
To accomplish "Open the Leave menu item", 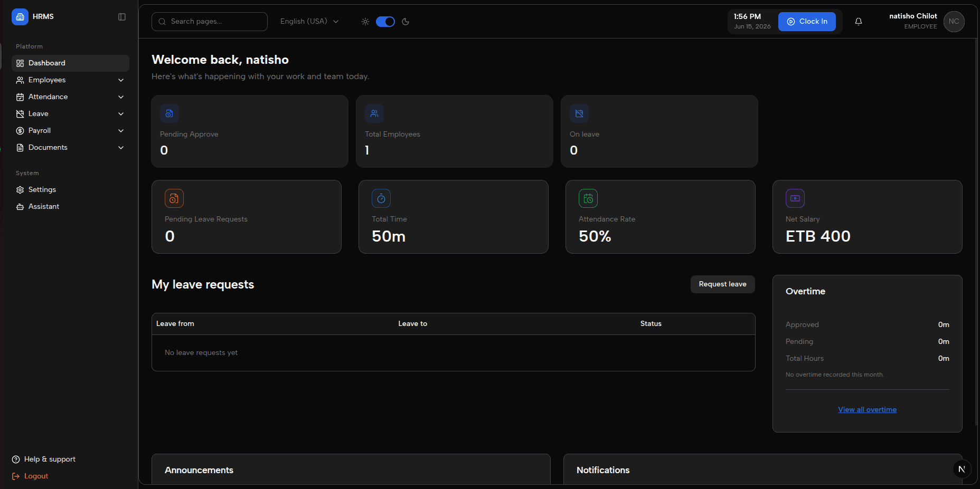I will pos(70,114).
